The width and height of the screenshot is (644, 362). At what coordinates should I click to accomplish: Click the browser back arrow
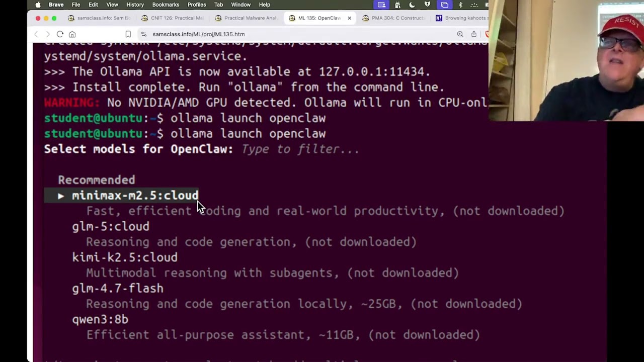coord(36,34)
